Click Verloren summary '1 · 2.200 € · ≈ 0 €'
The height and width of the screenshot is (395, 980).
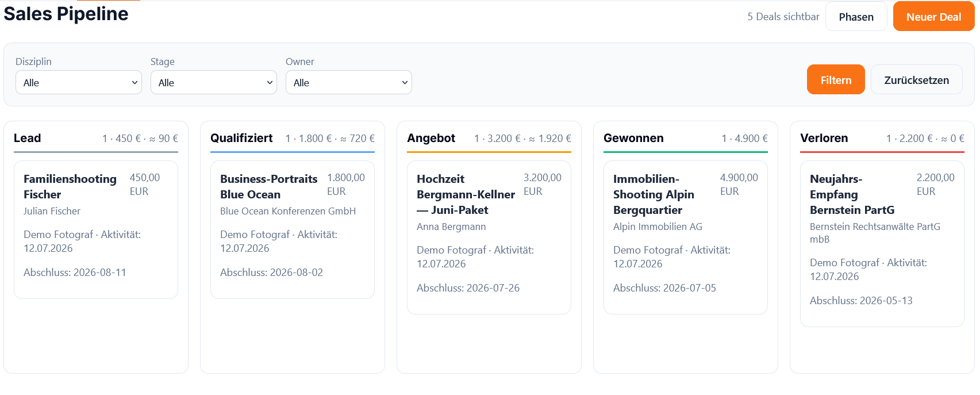[925, 139]
